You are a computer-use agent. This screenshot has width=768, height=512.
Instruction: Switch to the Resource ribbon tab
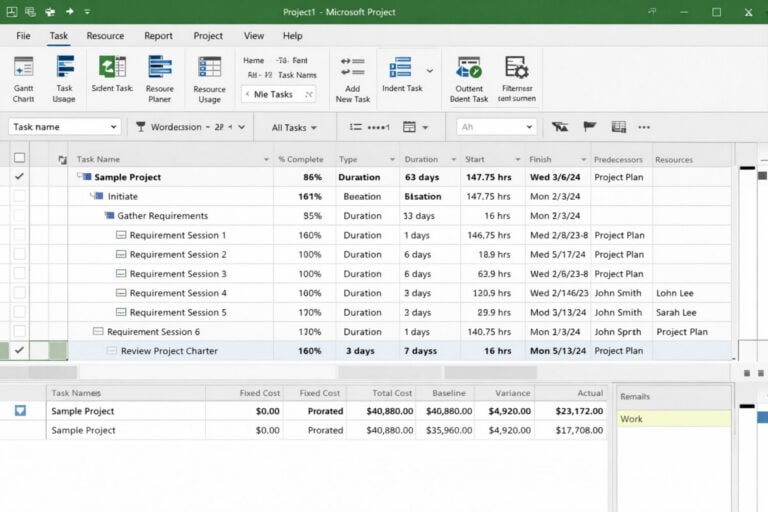tap(105, 36)
